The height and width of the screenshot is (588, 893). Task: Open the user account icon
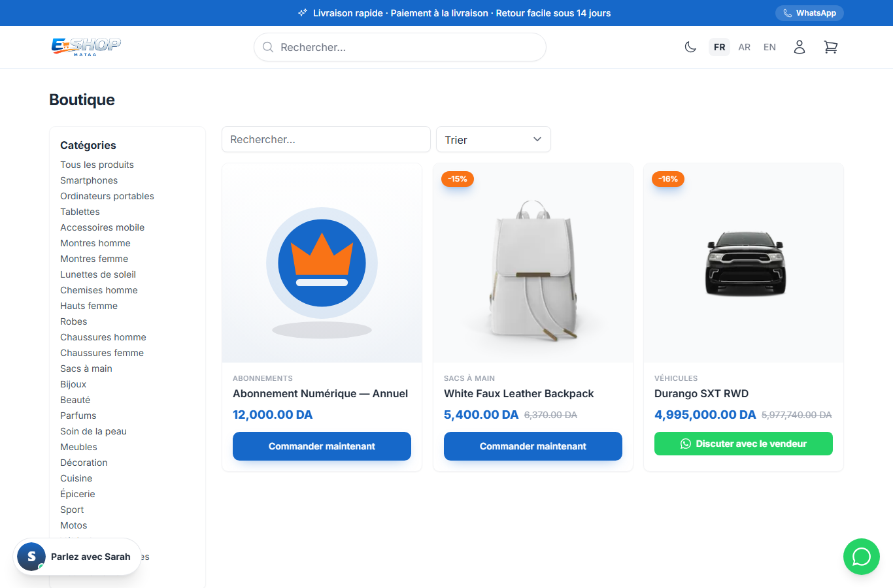point(800,47)
